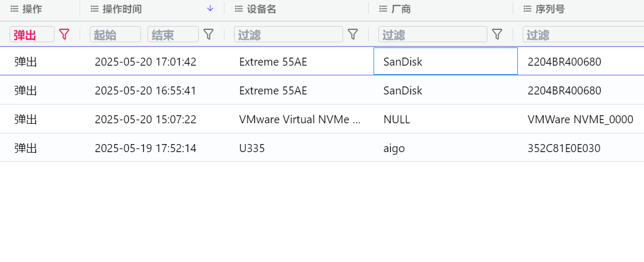Click the NULL vendor cell
This screenshot has width=644, height=262.
pyautogui.click(x=397, y=120)
